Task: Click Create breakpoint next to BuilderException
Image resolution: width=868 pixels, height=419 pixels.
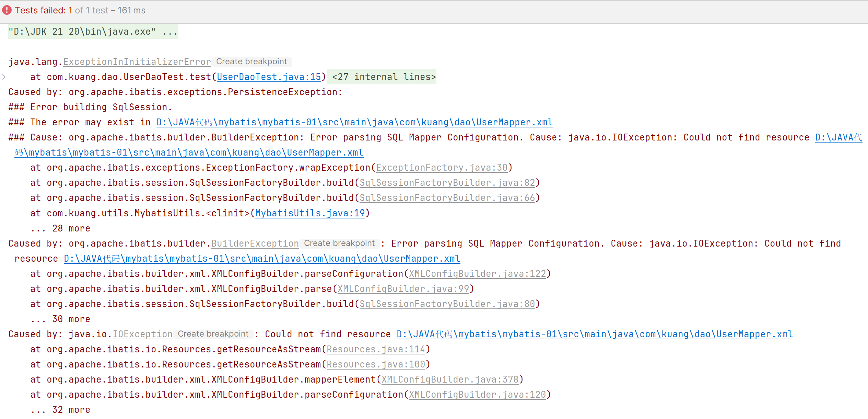Action: click(x=339, y=244)
